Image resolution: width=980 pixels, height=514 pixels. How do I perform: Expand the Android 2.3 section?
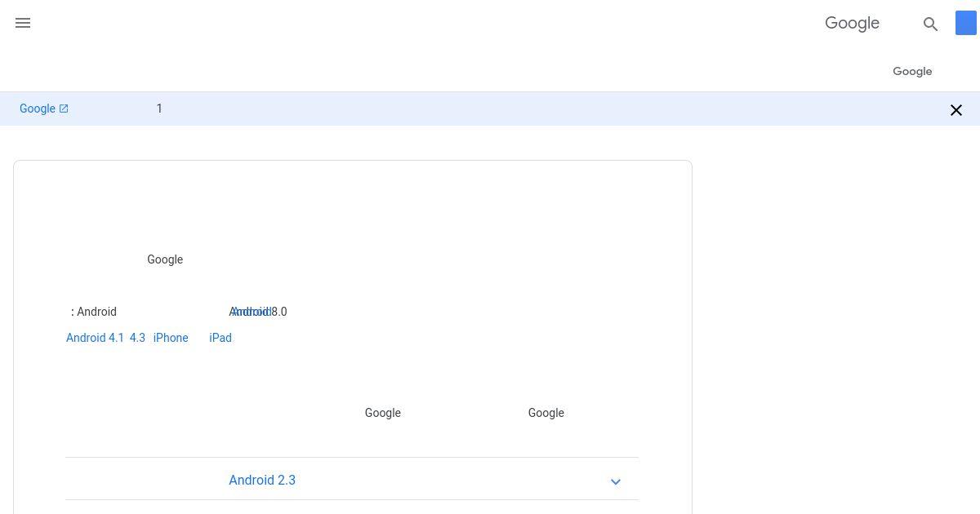352,480
